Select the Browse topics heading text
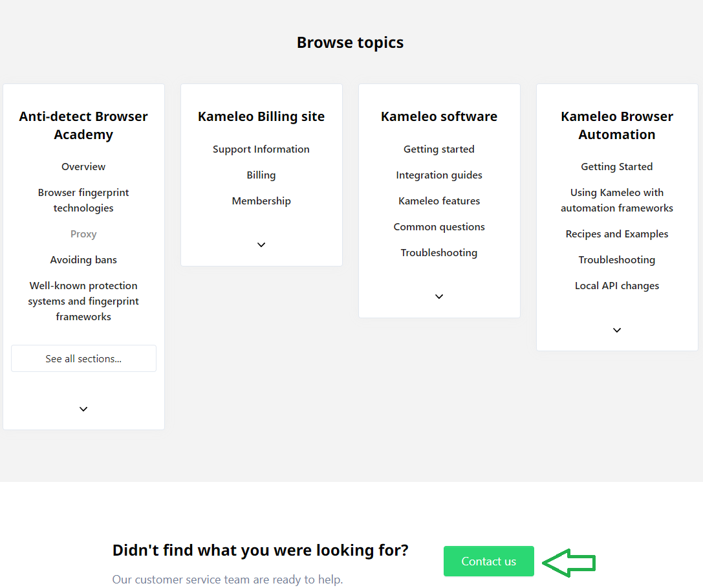The image size is (703, 588). (350, 43)
